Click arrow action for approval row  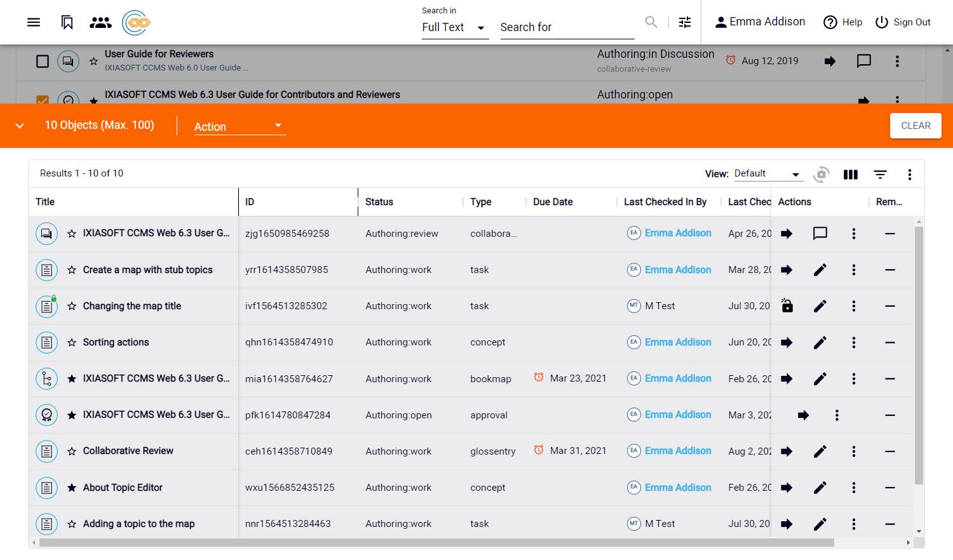(804, 415)
